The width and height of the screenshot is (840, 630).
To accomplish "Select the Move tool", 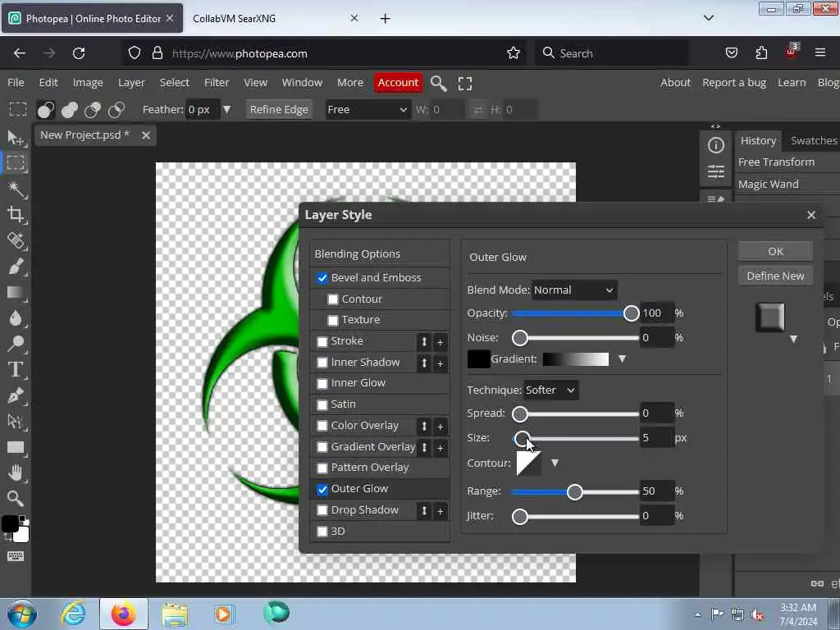I will (16, 138).
